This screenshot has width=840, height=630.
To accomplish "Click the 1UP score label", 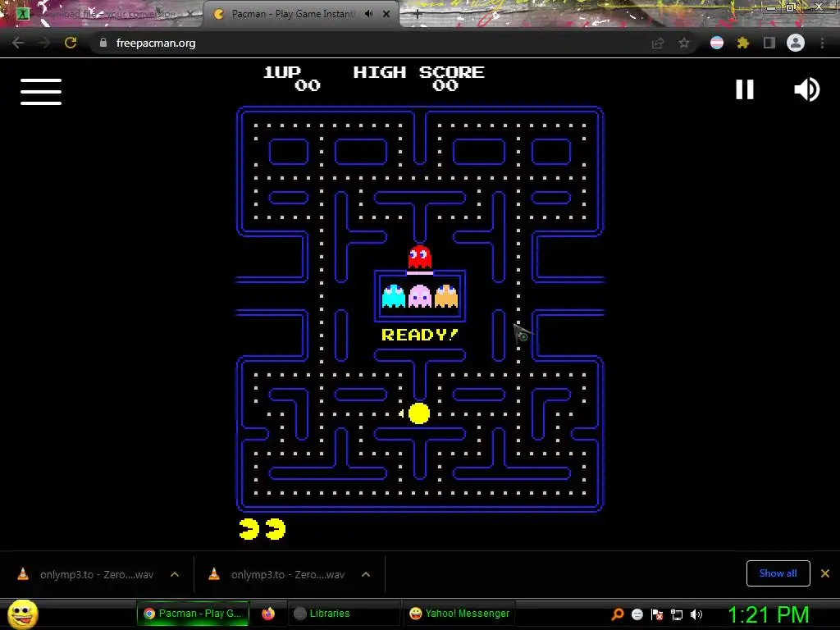I will (282, 72).
